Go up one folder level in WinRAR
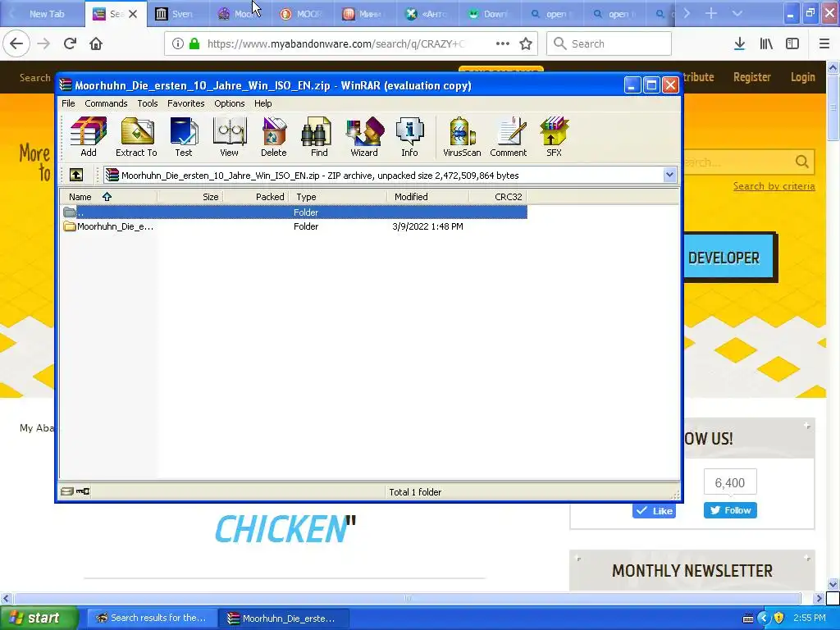This screenshot has width=840, height=630. [76, 175]
